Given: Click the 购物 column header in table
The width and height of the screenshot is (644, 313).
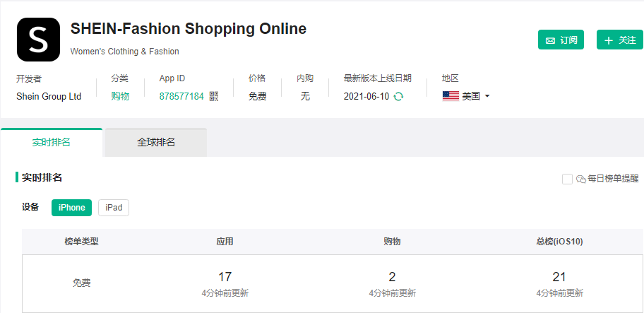Looking at the screenshot, I should point(392,242).
